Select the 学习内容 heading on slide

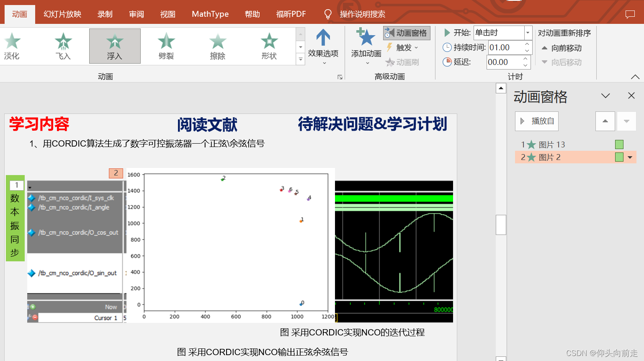pos(39,124)
